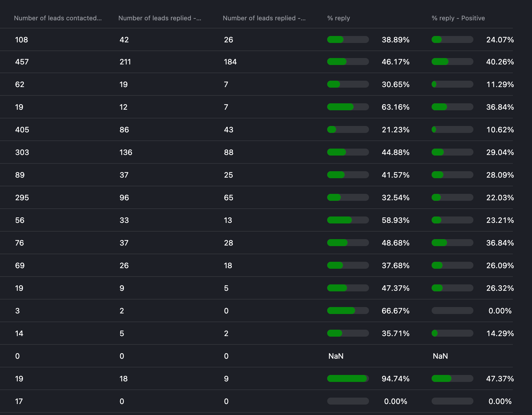Click the '% reply' column header
The height and width of the screenshot is (415, 532).
[338, 18]
